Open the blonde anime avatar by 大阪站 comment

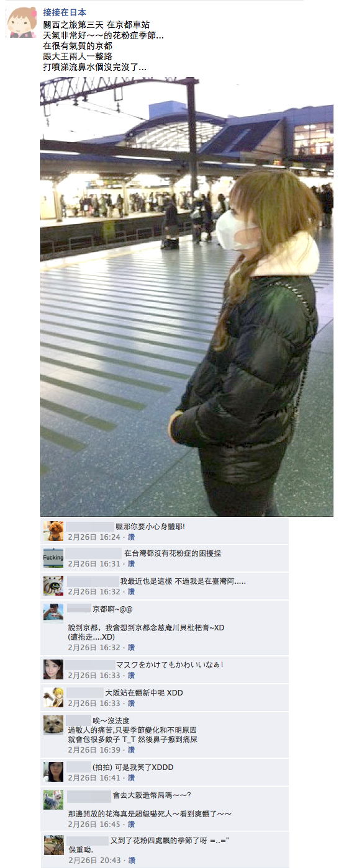[x=53, y=697]
